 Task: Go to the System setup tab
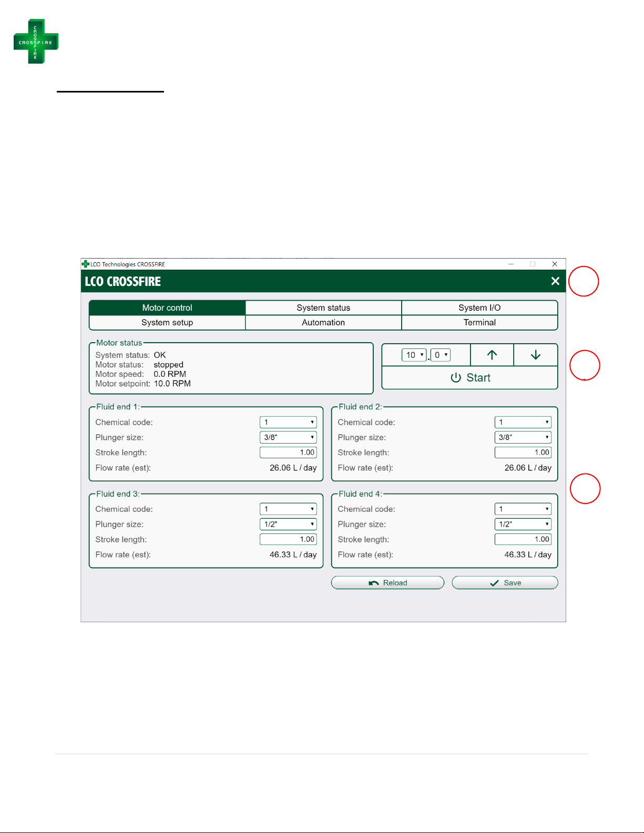[167, 323]
